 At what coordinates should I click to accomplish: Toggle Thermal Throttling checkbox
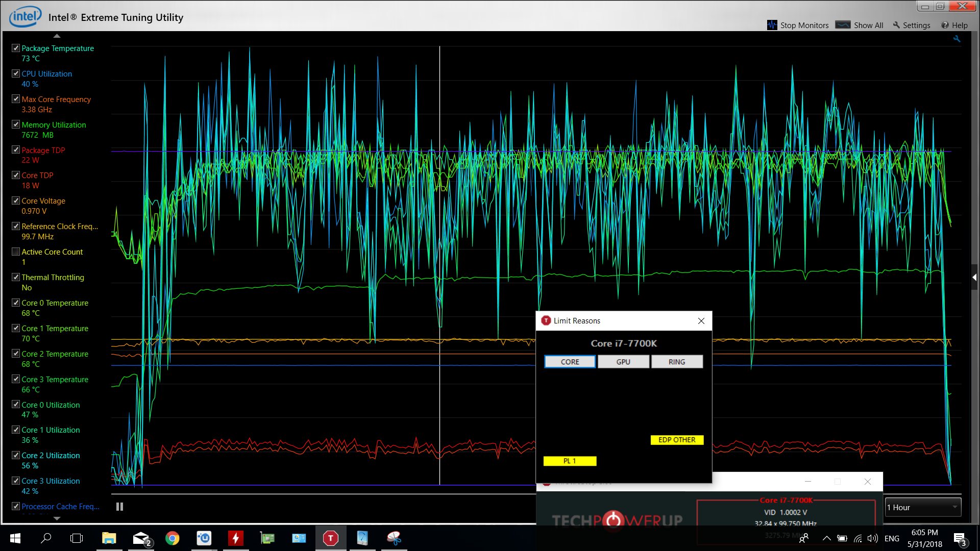[16, 277]
